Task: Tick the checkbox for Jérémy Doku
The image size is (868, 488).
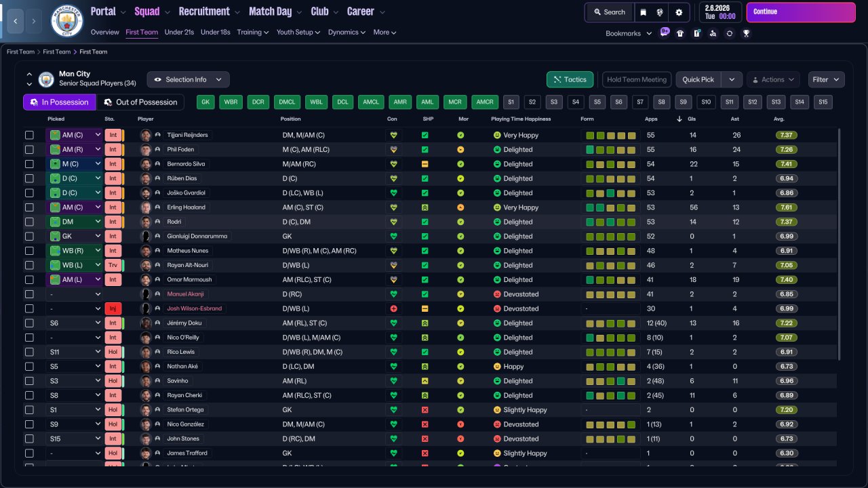Action: pos(29,323)
